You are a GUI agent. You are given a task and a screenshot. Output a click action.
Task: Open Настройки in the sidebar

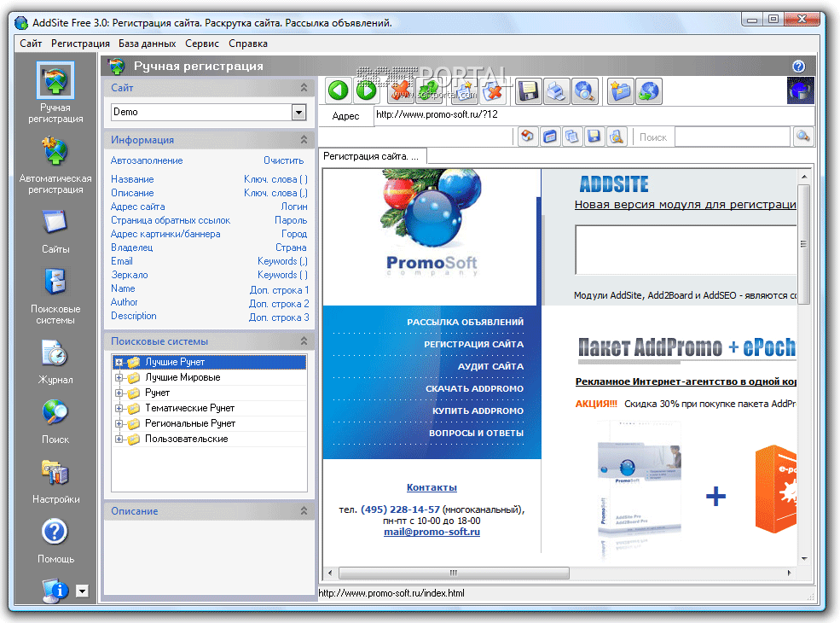tap(55, 481)
